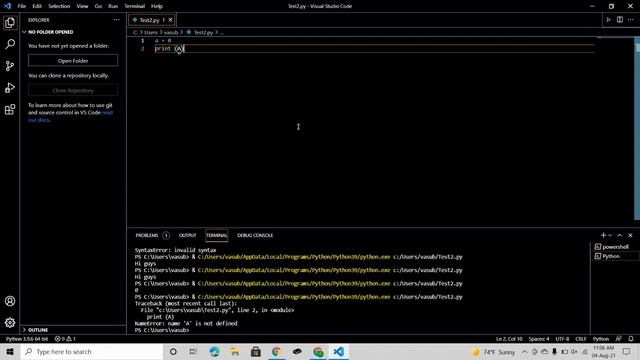Viewport: 640px width, 360px height.
Task: Open the Edit menu
Action: click(x=37, y=6)
